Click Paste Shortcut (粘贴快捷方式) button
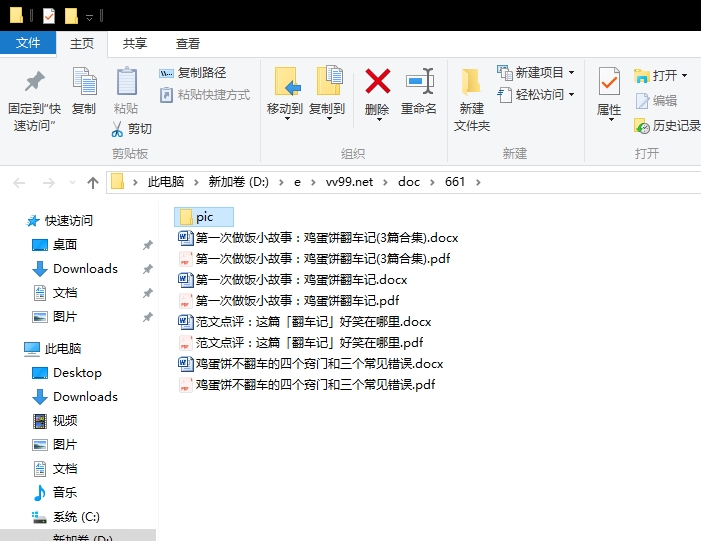The width and height of the screenshot is (701, 541). point(205,95)
